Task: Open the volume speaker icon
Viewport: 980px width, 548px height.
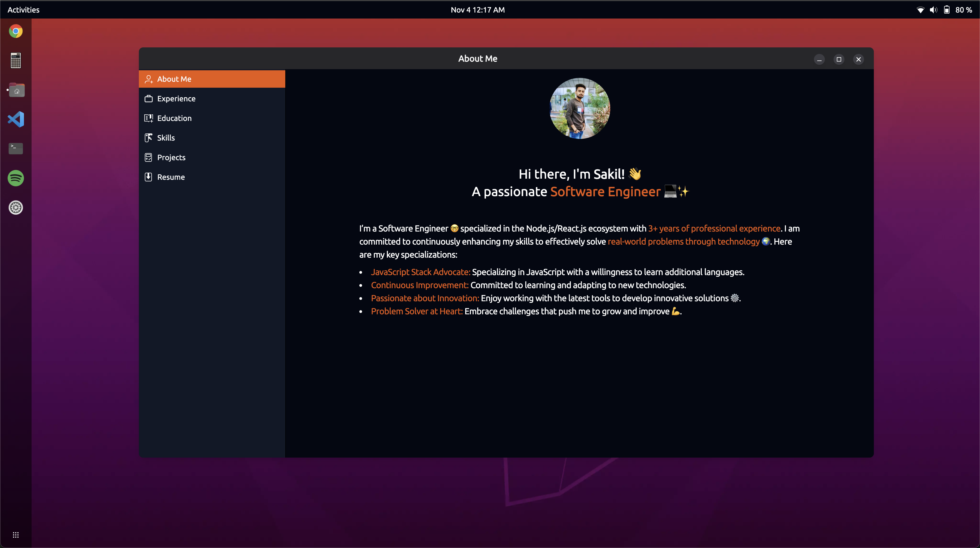Action: click(x=933, y=10)
